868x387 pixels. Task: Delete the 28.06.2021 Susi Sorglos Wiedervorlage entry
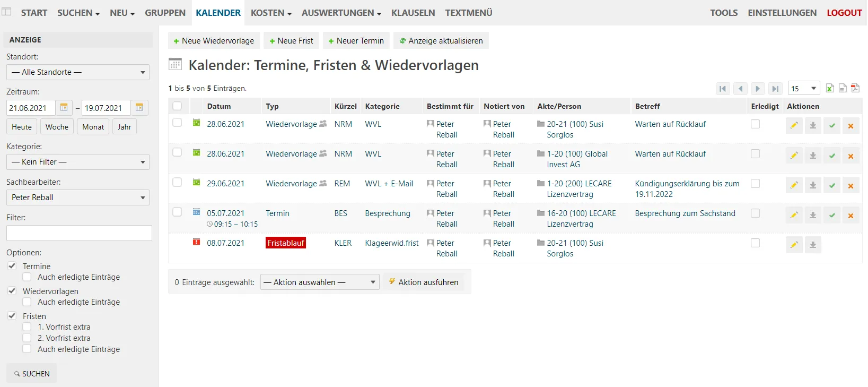click(x=851, y=126)
